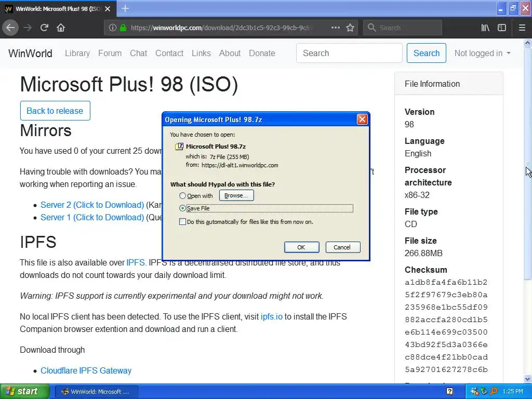Click the browser toolbar Search field
Viewport: 532px width, 399px height.
(x=403, y=28)
